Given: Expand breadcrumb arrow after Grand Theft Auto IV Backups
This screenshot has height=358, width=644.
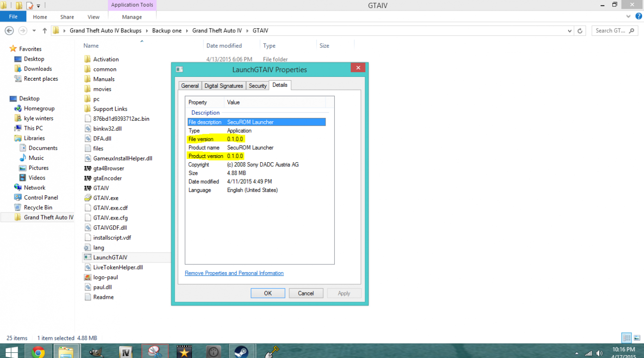Looking at the screenshot, I should pyautogui.click(x=147, y=31).
